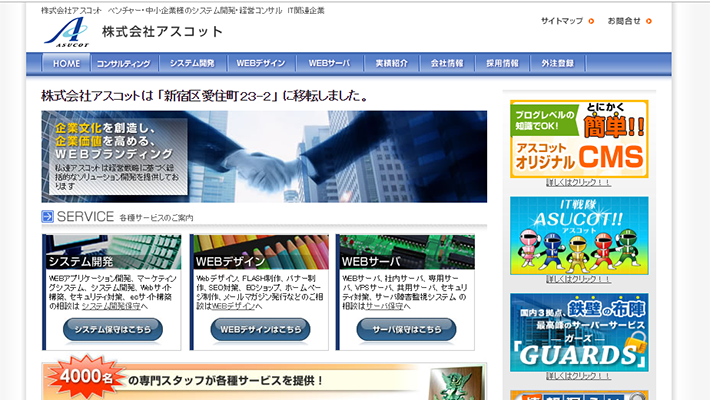Click 詳しくはクリック under GUARDS banner

579,376
